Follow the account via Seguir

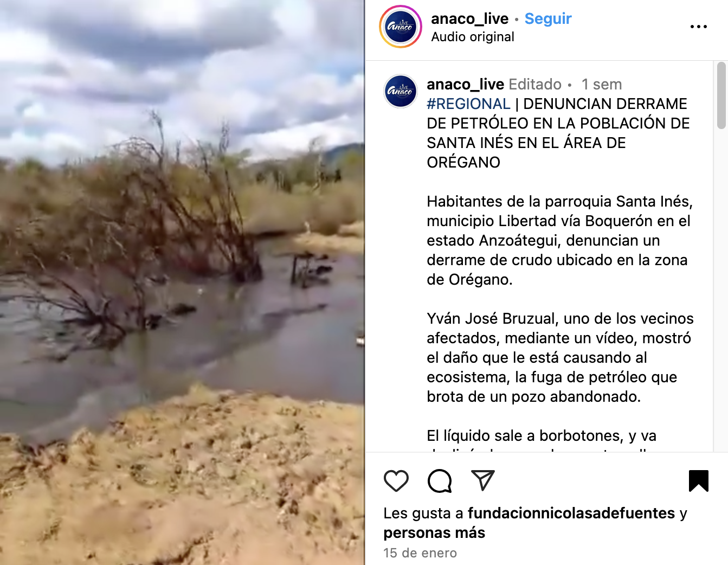click(548, 18)
